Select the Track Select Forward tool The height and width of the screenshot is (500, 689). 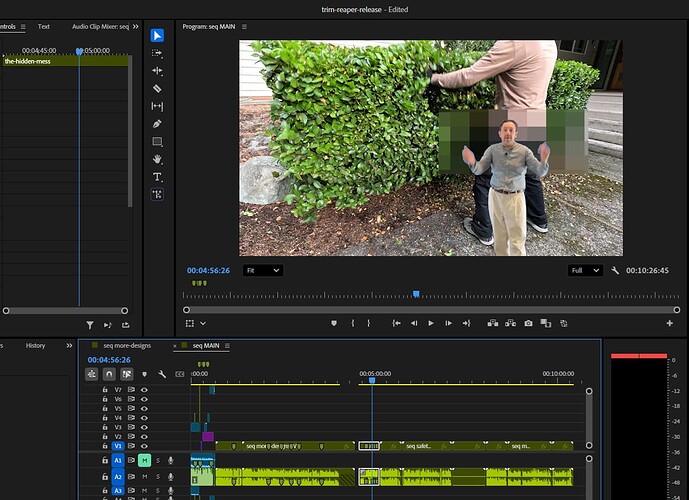(x=157, y=53)
